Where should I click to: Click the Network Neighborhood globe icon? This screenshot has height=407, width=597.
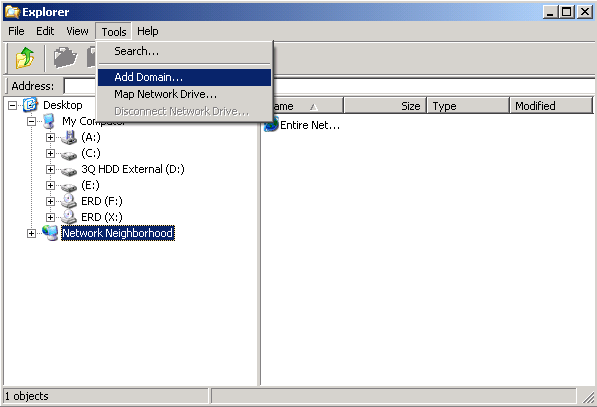(x=50, y=233)
